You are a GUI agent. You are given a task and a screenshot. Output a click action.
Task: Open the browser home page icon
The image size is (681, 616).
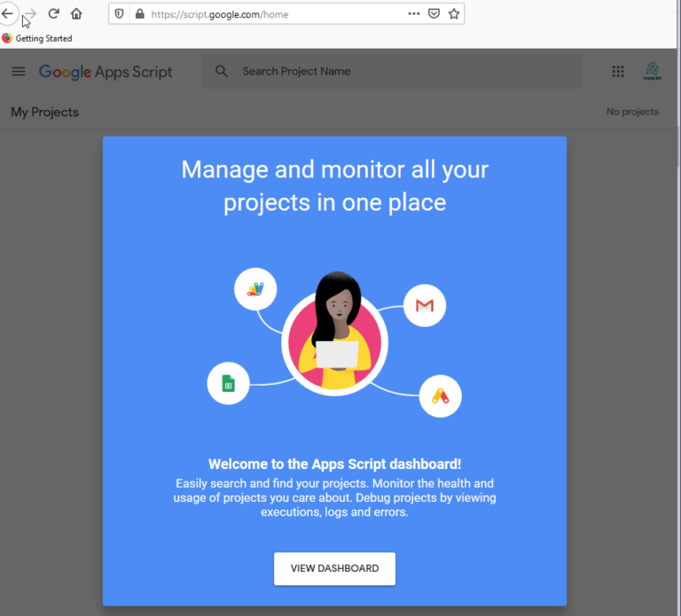(x=76, y=14)
